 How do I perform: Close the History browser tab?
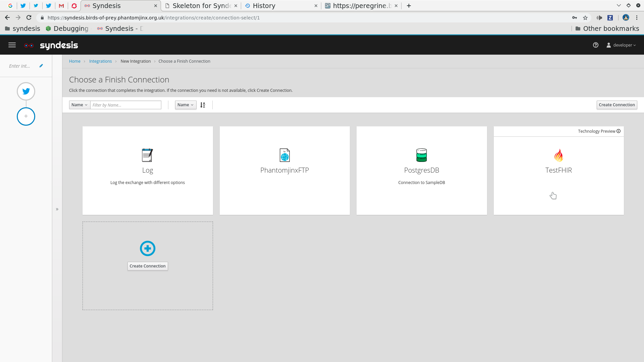tap(316, 6)
